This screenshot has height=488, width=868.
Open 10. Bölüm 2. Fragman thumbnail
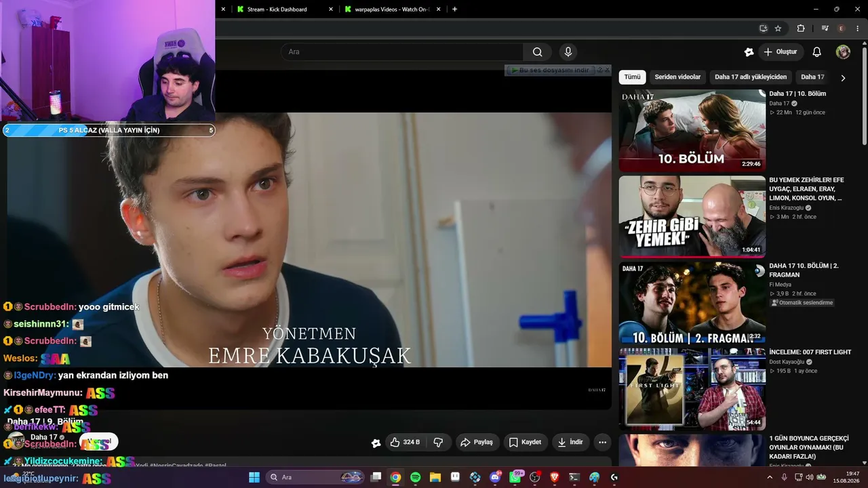(x=692, y=303)
